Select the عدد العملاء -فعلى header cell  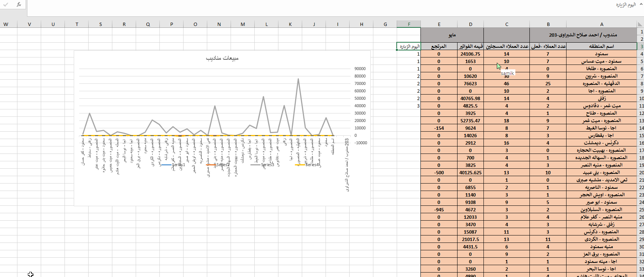coord(548,46)
